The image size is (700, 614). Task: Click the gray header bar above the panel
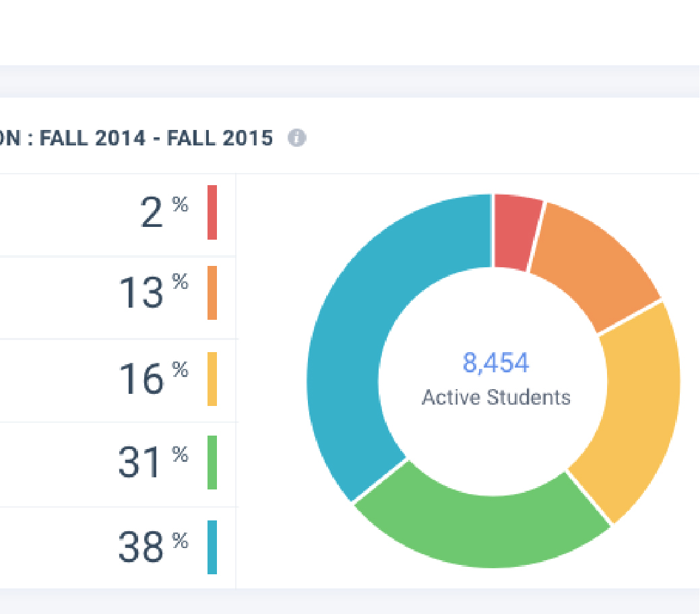350,81
